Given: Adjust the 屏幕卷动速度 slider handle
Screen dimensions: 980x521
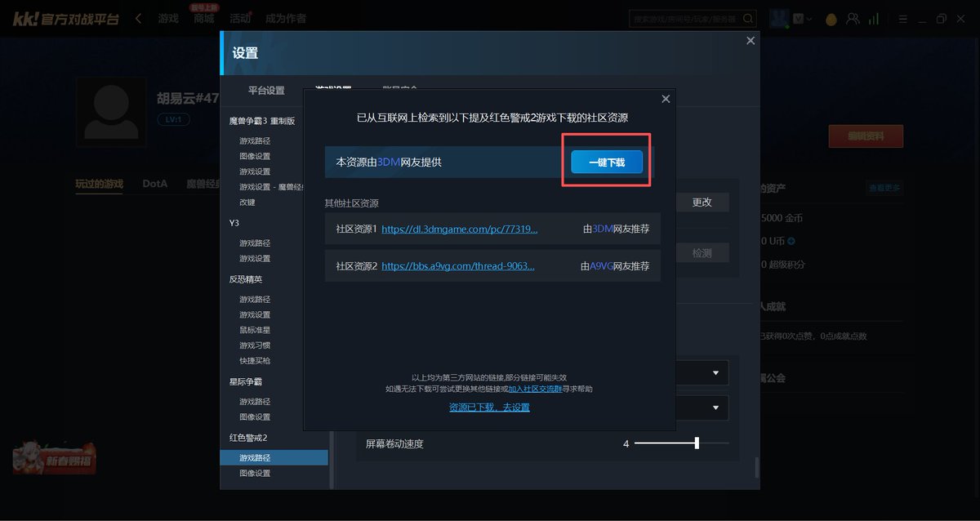Looking at the screenshot, I should tap(697, 443).
